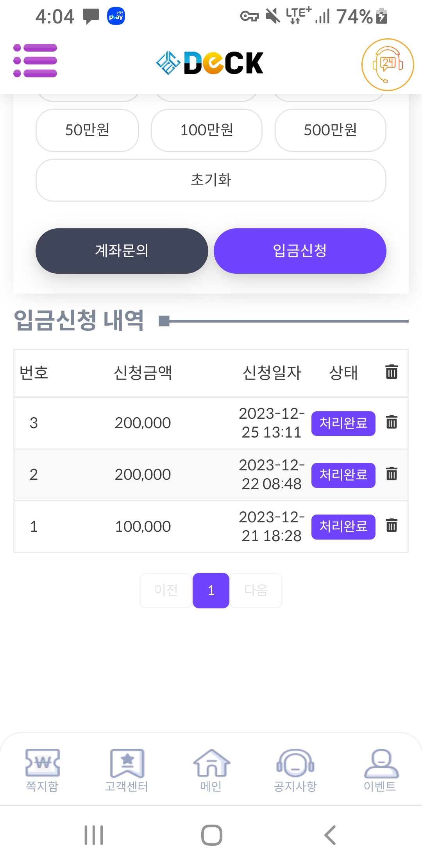This screenshot has height=868, width=422.
Task: Submit with the 입금신청 button
Action: (x=300, y=251)
